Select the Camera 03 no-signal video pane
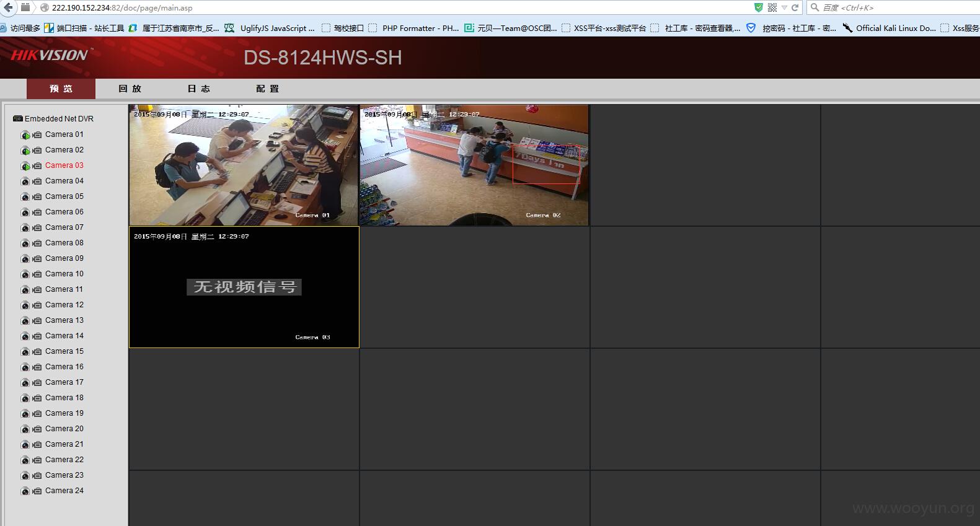980x526 pixels. pos(244,287)
